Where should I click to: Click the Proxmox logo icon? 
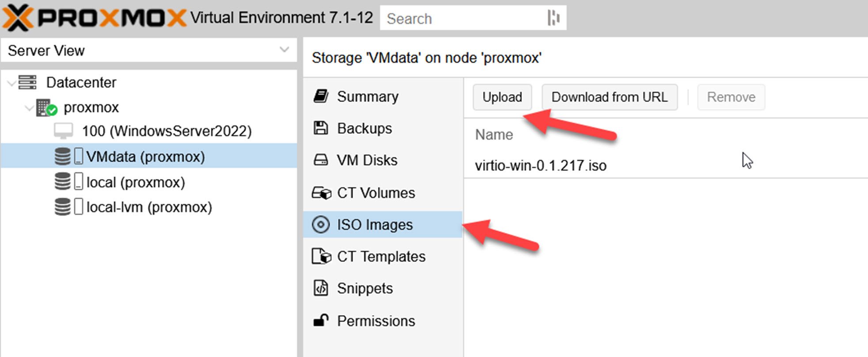[x=19, y=18]
